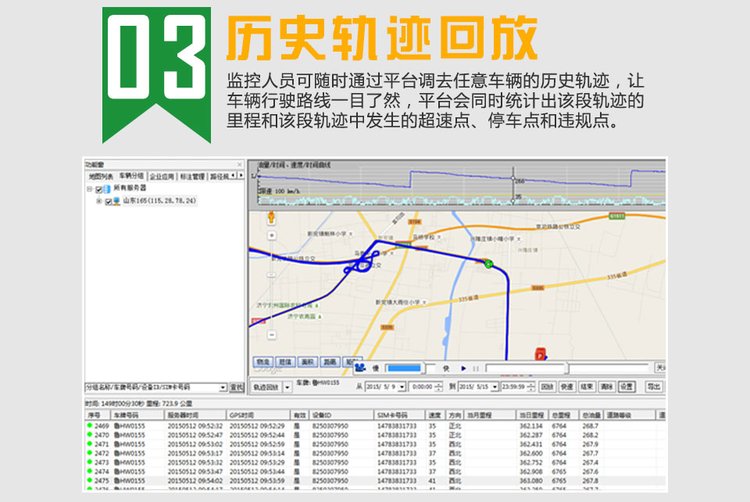Toggle the 所有服务器 checkbox
Viewport: 750px width, 502px height.
(99, 188)
